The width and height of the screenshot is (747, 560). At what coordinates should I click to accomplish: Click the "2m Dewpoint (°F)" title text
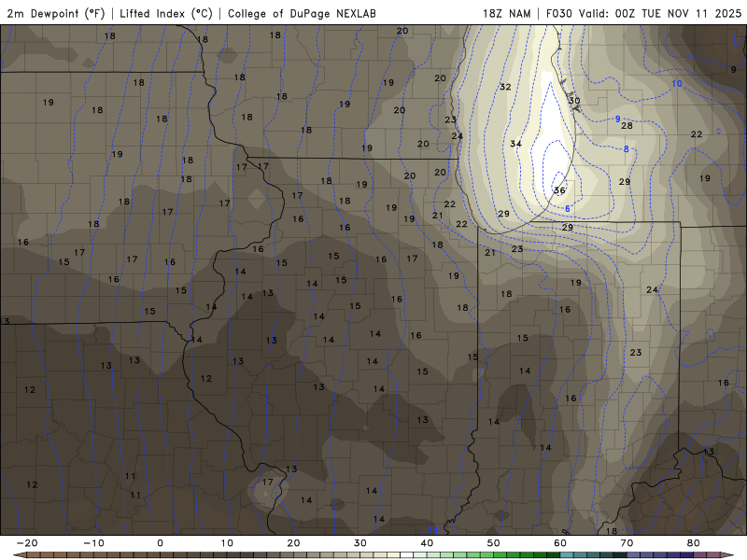click(56, 13)
